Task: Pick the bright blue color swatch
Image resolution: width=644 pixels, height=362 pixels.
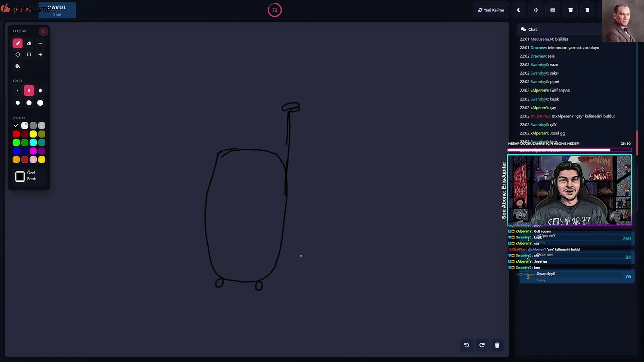Action: pos(16,151)
